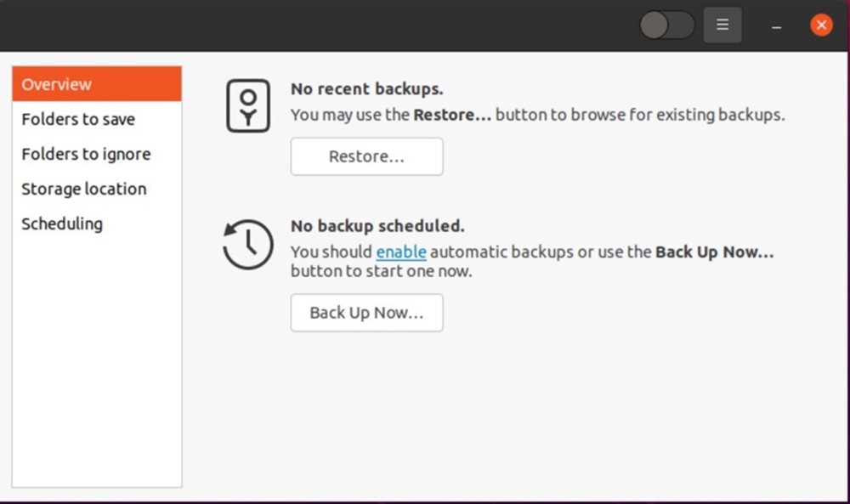Open the Scheduling settings
This screenshot has height=504, width=850.
[x=62, y=224]
